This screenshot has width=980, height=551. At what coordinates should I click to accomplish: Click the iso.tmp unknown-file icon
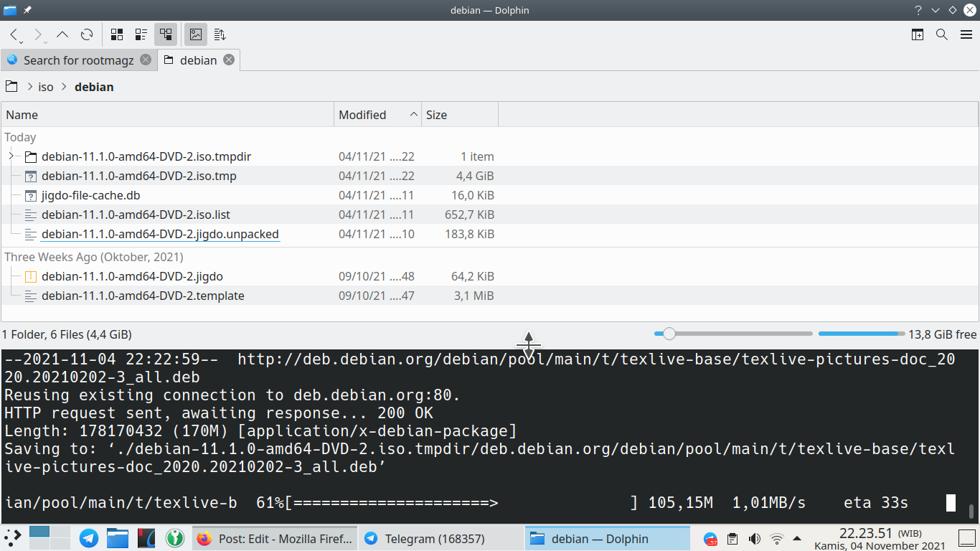point(30,176)
